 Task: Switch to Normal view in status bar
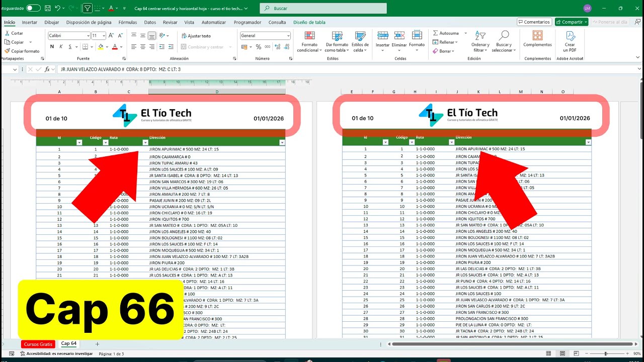coord(549,353)
